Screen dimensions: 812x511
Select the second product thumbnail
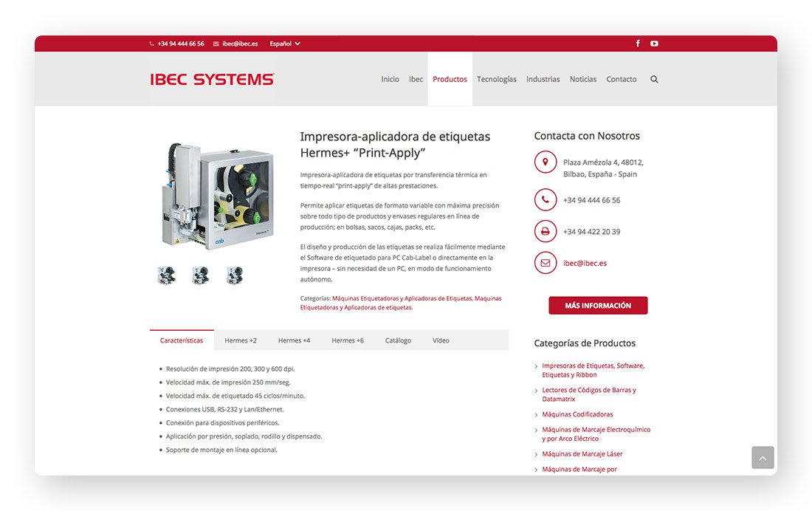pos(200,275)
